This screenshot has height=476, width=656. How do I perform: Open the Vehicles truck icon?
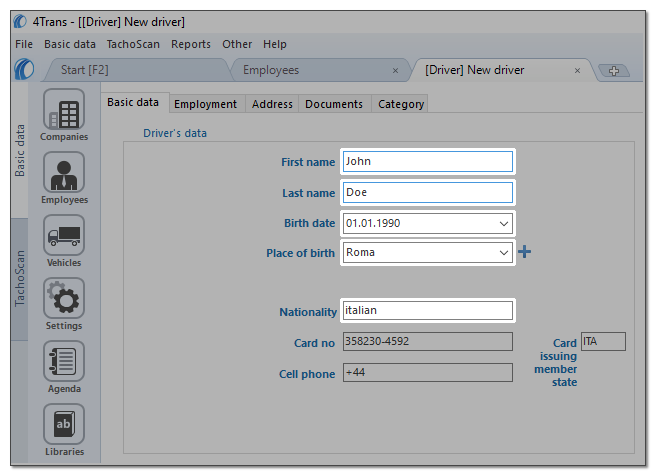pyautogui.click(x=64, y=235)
